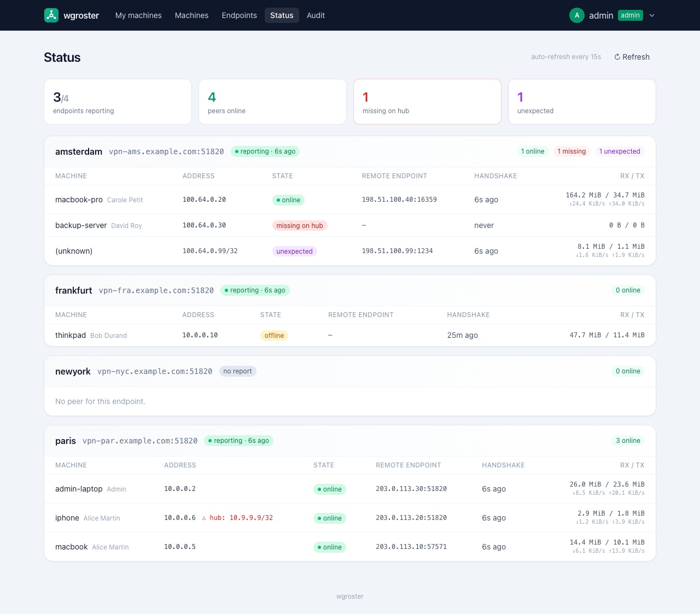
Task: Click the wgroster footer text
Action: click(350, 597)
